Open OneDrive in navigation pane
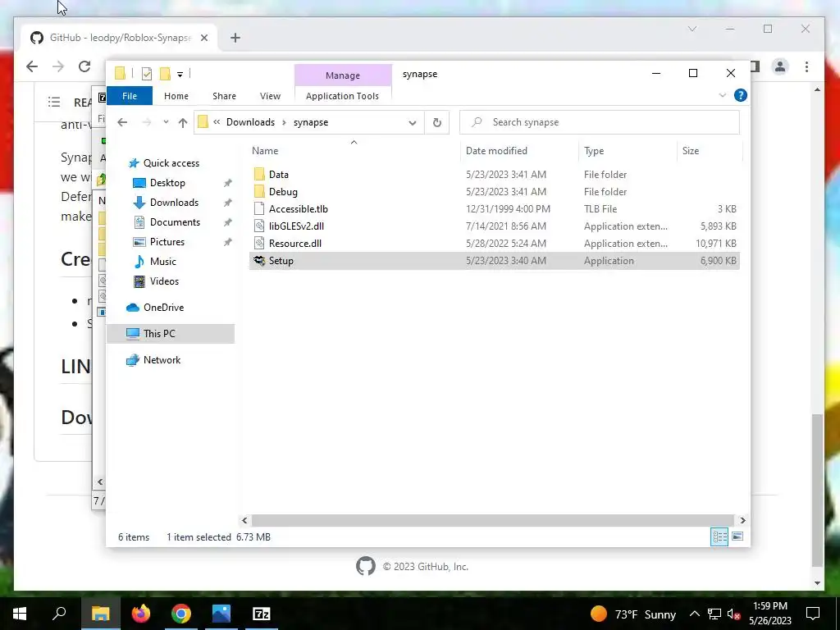This screenshot has height=630, width=840. pos(163,308)
